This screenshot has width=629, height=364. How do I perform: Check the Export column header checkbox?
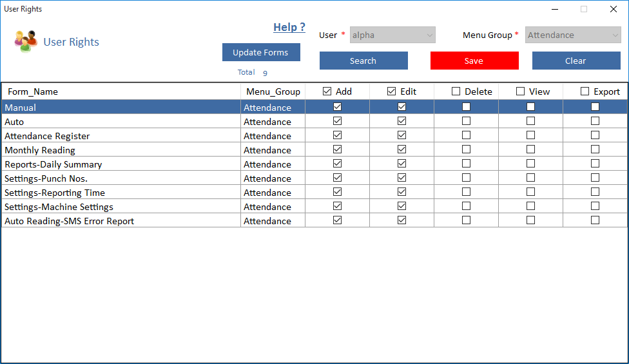[x=585, y=91]
